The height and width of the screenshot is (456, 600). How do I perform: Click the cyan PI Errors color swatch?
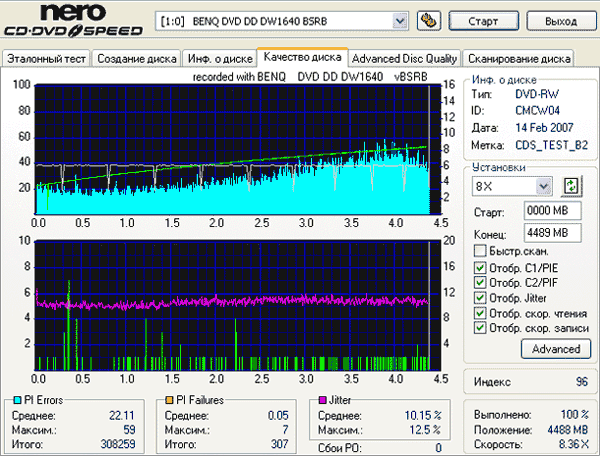(13, 400)
